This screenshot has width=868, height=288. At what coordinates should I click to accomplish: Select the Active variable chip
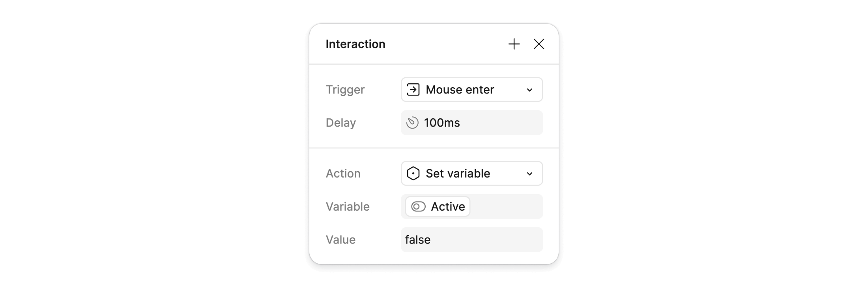437,206
